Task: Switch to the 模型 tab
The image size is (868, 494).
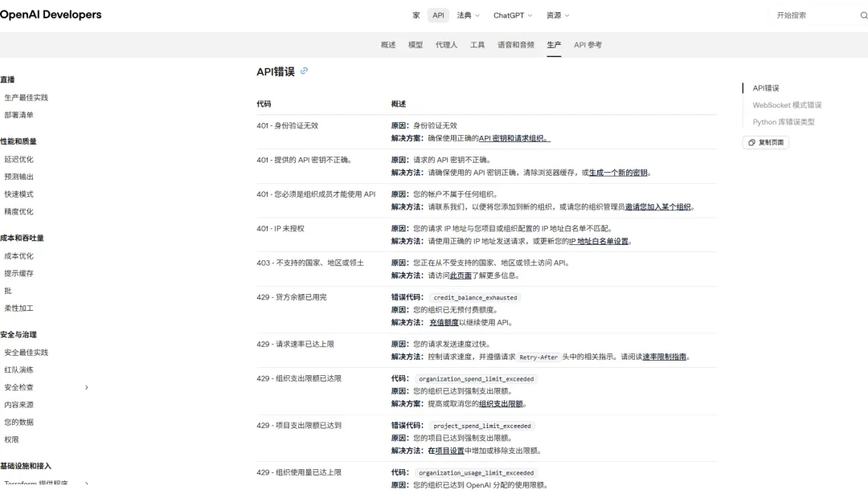Action: tap(416, 45)
